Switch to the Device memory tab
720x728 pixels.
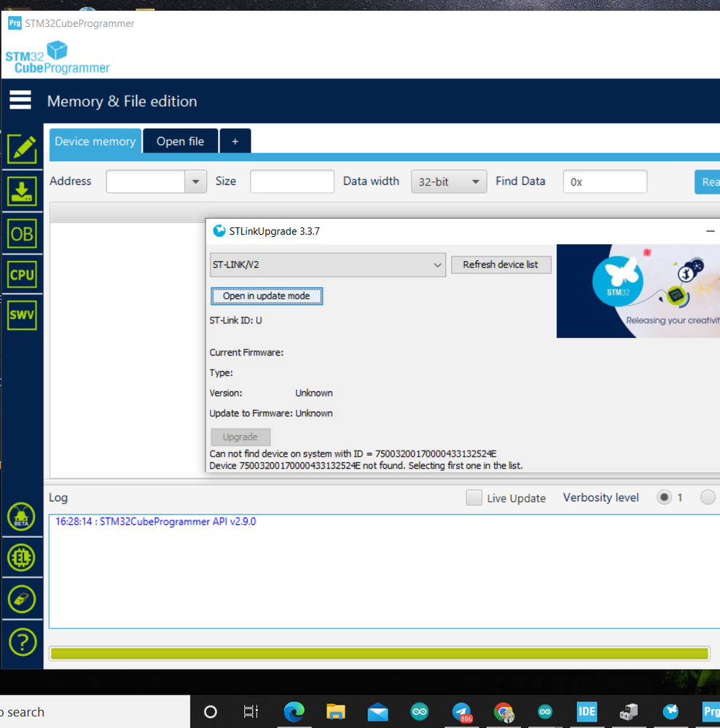click(95, 141)
